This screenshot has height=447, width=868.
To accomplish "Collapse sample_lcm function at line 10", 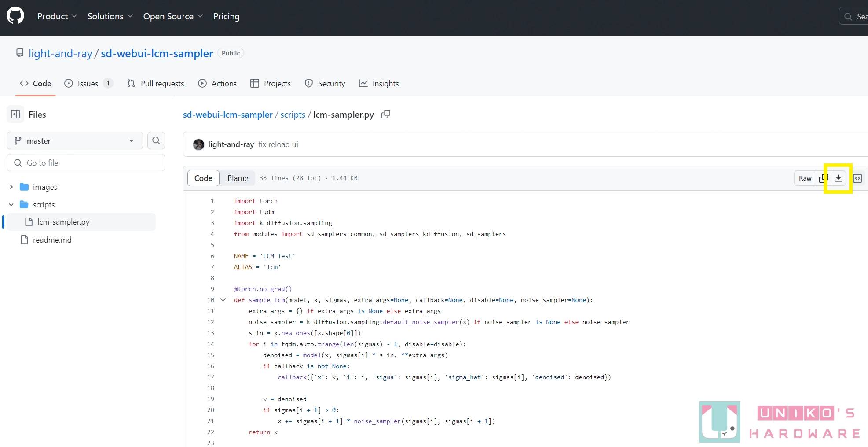I will pos(223,300).
